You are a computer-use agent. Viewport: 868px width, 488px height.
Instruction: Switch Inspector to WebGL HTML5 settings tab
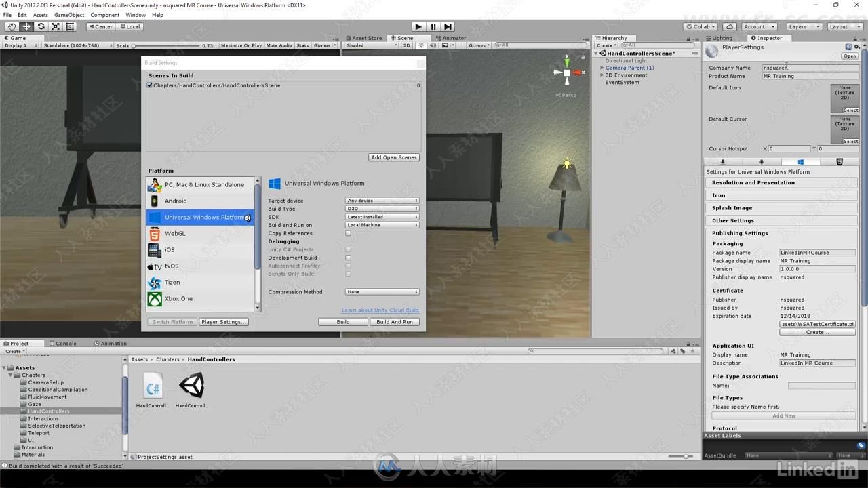(839, 162)
